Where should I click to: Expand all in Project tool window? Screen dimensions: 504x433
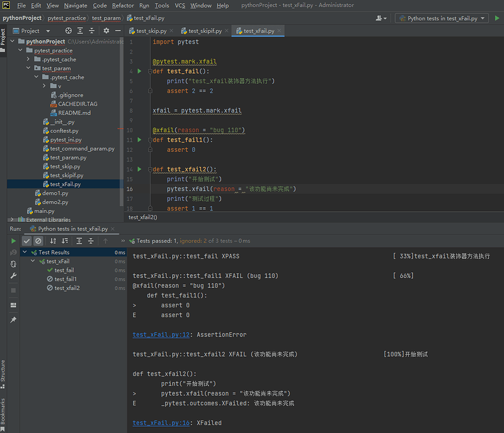pos(80,31)
